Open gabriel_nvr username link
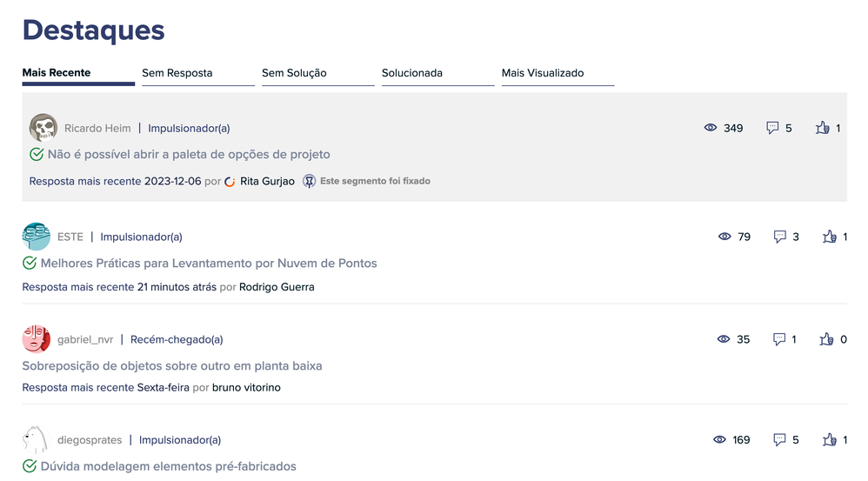Screen dimensions: 868x481 tap(85, 339)
